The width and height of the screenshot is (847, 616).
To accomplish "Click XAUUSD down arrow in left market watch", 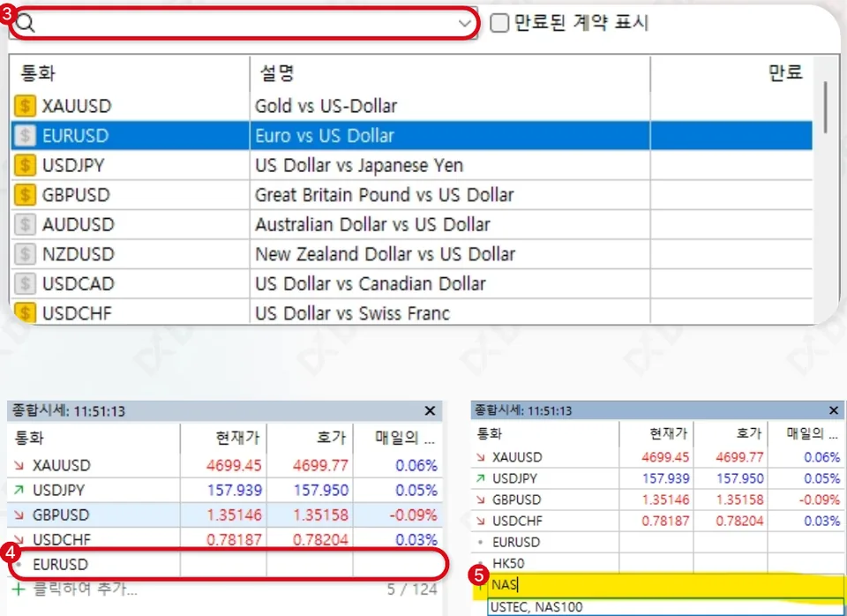I will pos(19,465).
